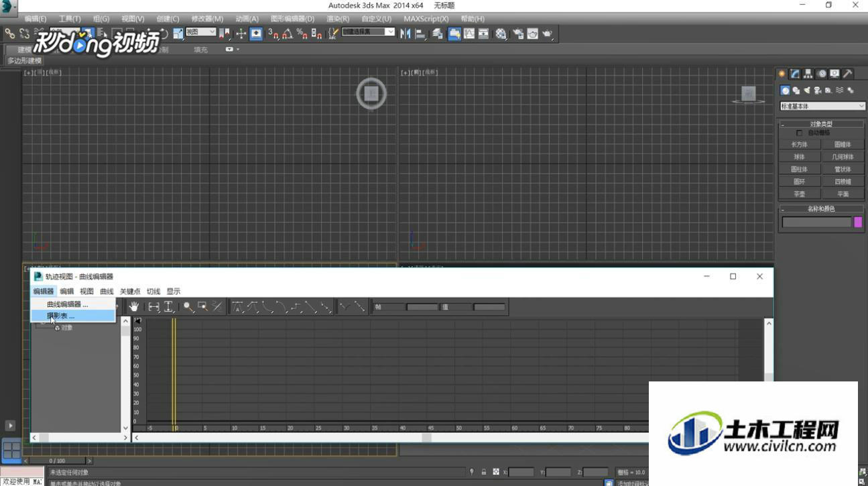The image size is (868, 486).
Task: Switch to the Modify panel tab
Action: 795,74
